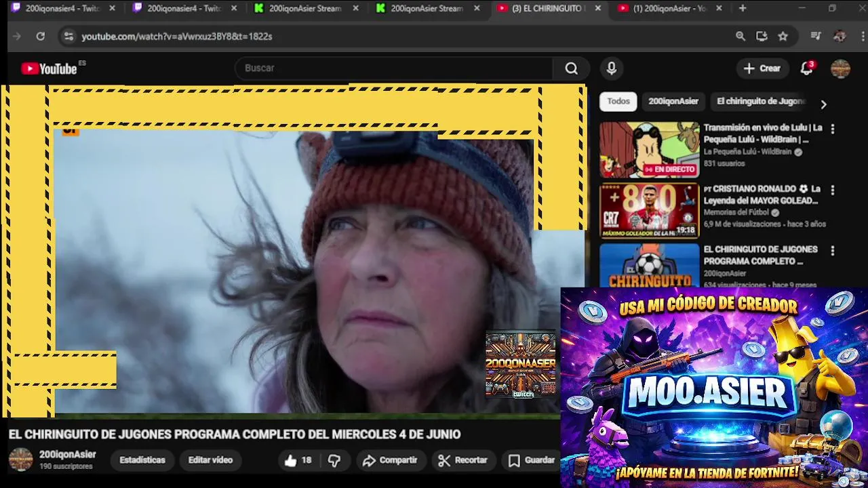Open site information icon beside the URL
This screenshot has height=488, width=868.
[x=68, y=37]
